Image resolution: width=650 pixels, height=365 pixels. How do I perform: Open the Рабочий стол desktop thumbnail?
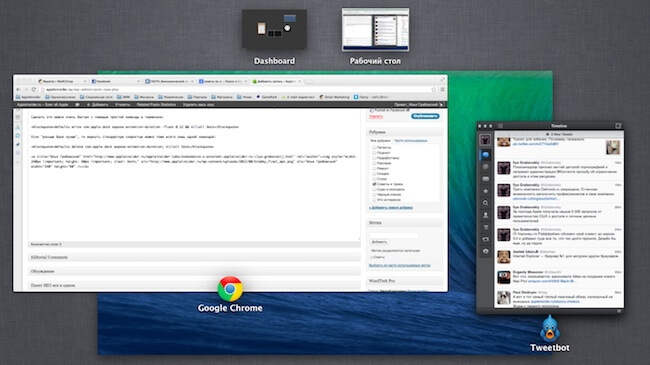click(x=376, y=30)
